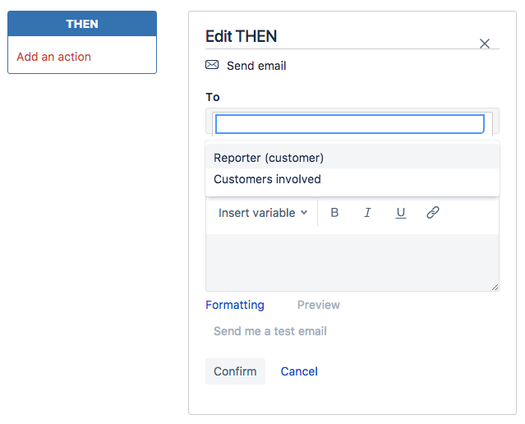Click the Send email action label
This screenshot has height=424, width=525.
(256, 66)
